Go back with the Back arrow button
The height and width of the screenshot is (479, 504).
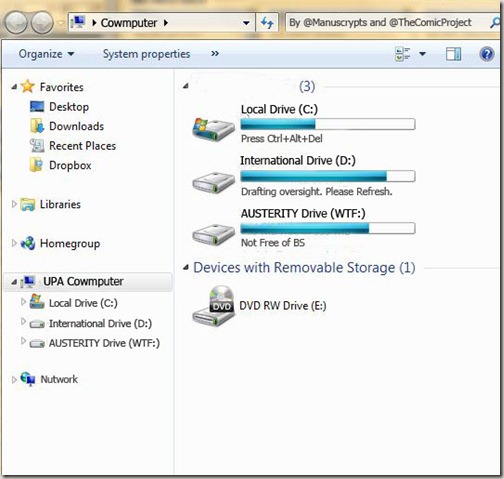click(x=16, y=23)
